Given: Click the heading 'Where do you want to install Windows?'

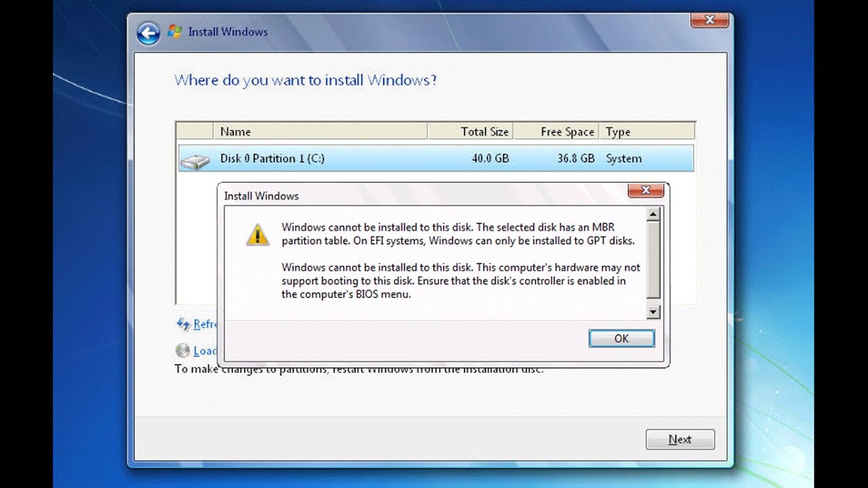Looking at the screenshot, I should tap(306, 80).
